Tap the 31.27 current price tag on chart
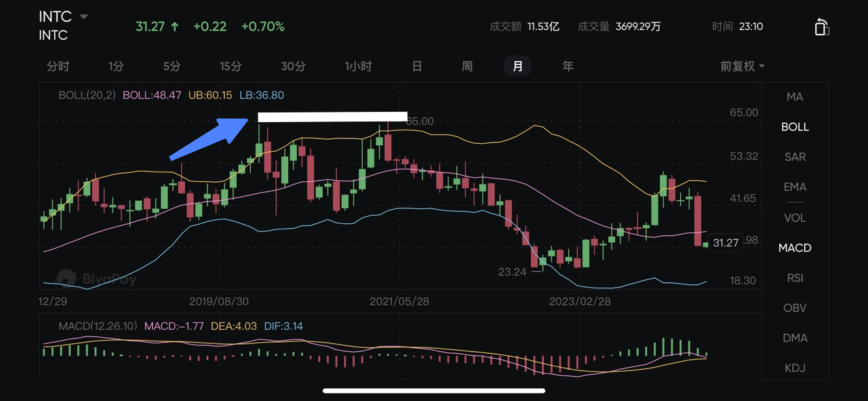The width and height of the screenshot is (868, 401). 726,242
